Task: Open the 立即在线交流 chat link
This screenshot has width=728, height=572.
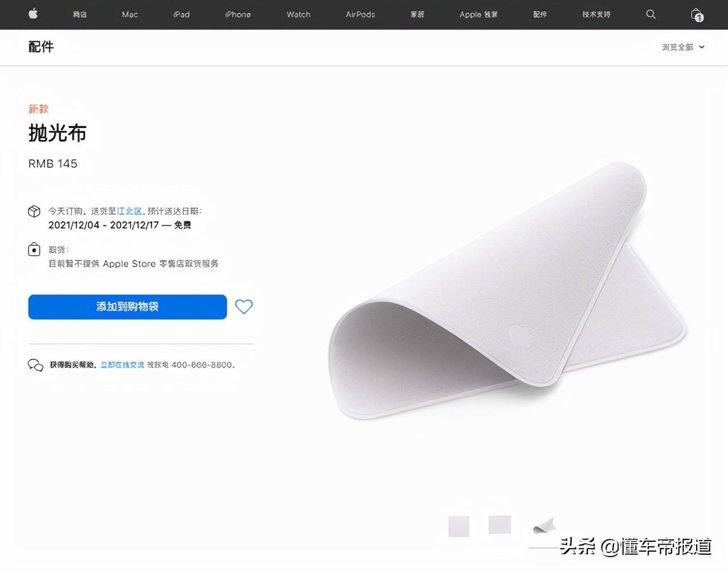Action: tap(122, 365)
